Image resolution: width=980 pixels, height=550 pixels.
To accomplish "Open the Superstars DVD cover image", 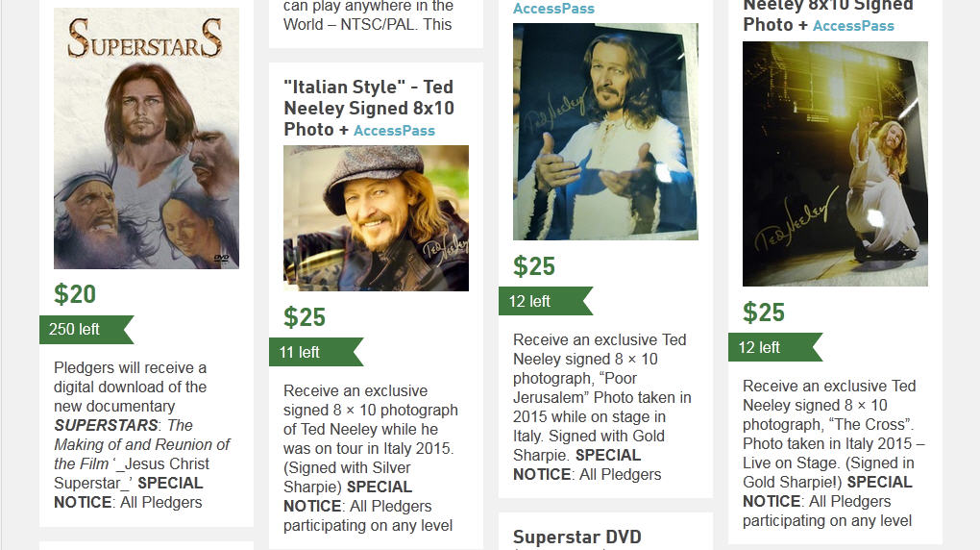I will [x=146, y=138].
